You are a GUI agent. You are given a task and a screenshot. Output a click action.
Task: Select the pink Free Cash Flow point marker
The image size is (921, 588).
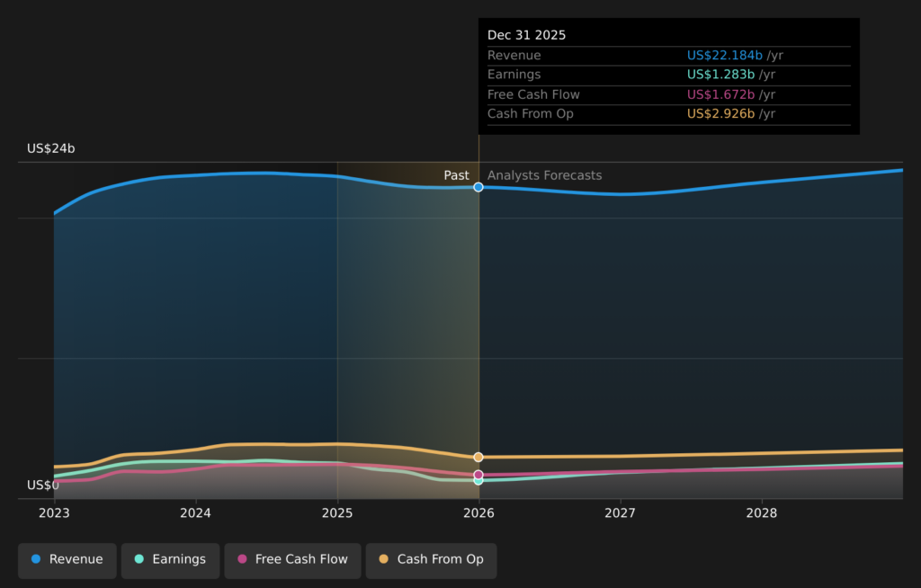click(x=478, y=474)
